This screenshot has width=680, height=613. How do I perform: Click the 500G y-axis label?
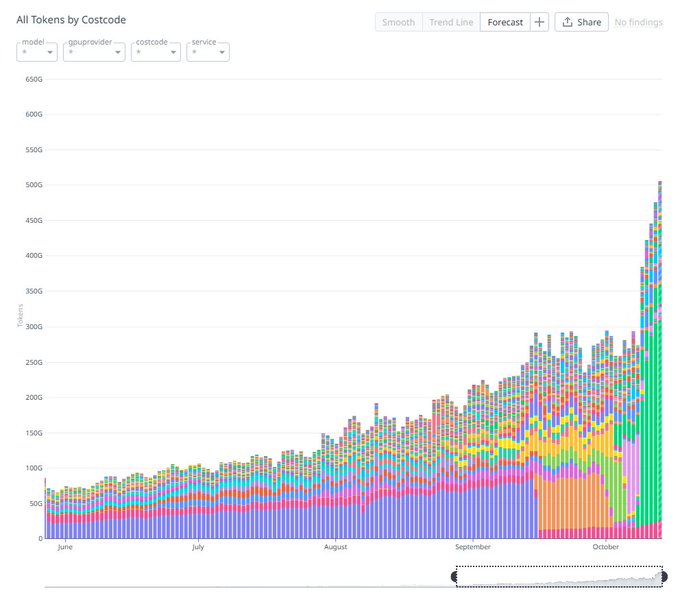coord(34,185)
